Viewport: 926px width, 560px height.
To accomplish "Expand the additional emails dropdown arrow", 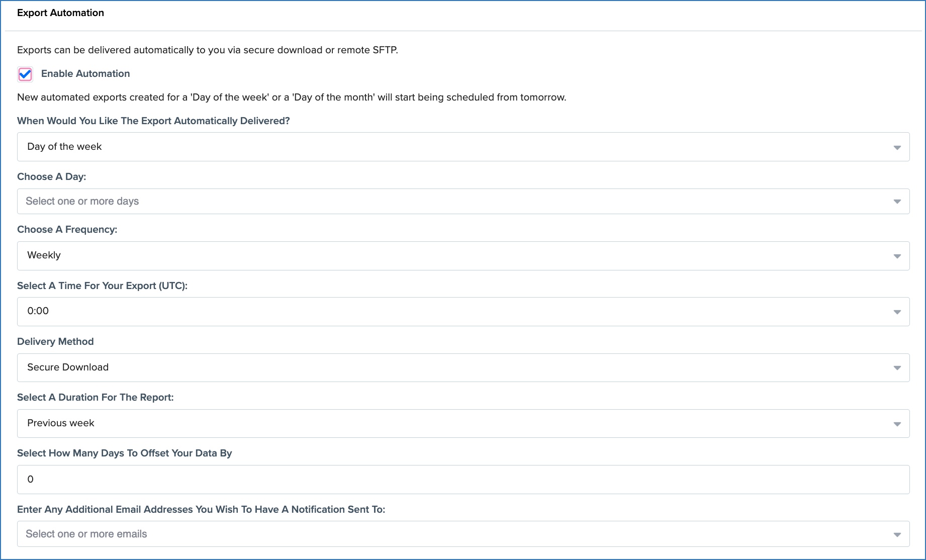I will 897,534.
